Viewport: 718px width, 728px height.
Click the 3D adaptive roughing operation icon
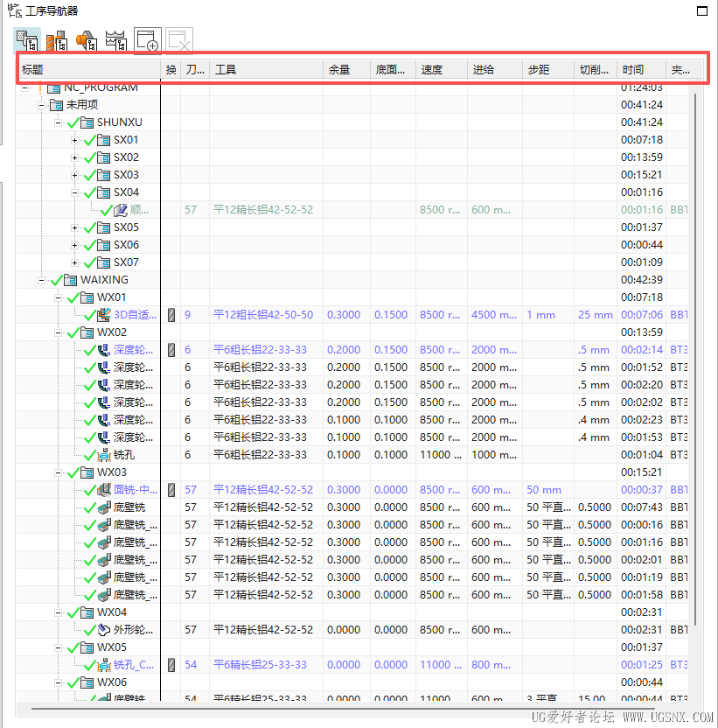click(x=104, y=315)
